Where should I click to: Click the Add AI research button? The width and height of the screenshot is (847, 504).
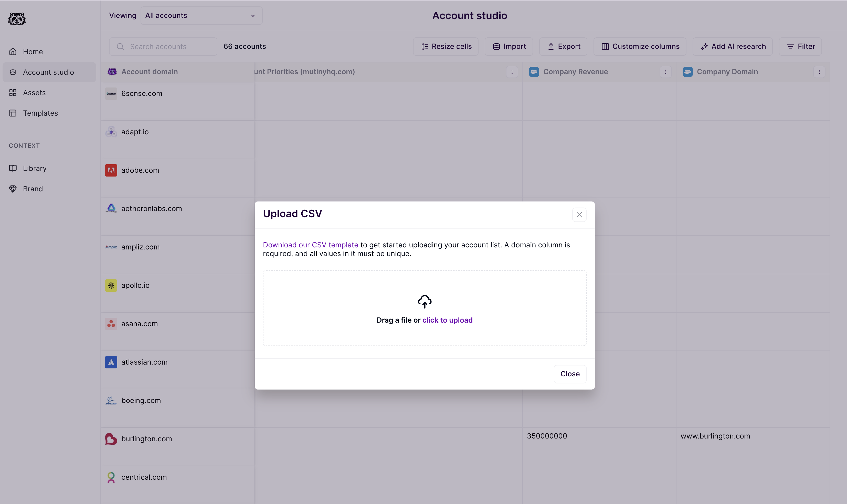click(x=733, y=47)
